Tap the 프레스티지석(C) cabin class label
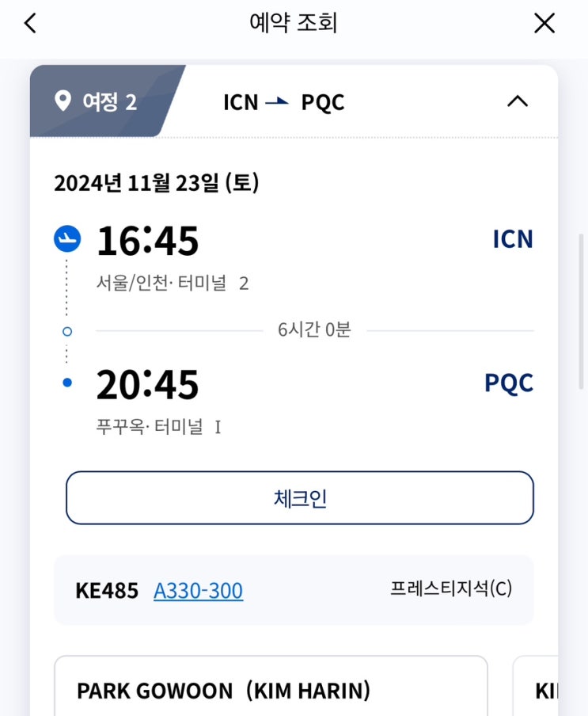The image size is (588, 716). (451, 589)
